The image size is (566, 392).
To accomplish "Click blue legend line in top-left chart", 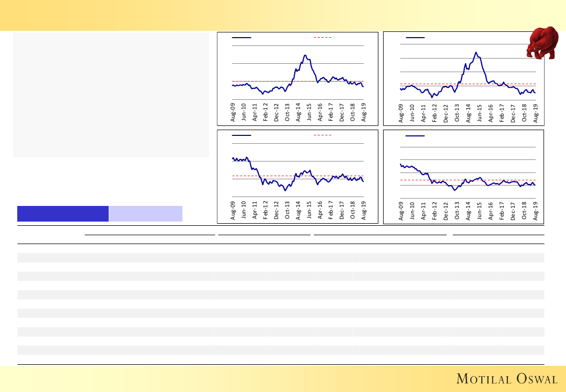I will [241, 38].
